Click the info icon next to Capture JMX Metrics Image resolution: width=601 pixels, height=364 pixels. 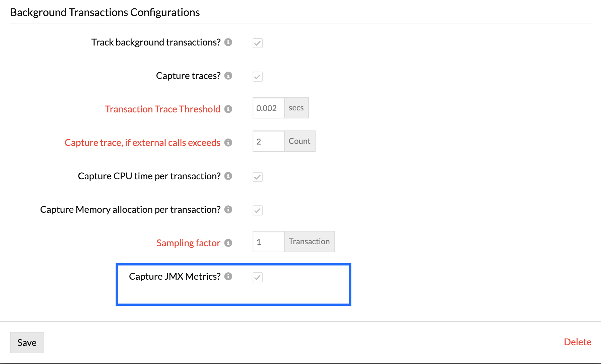[x=228, y=277]
